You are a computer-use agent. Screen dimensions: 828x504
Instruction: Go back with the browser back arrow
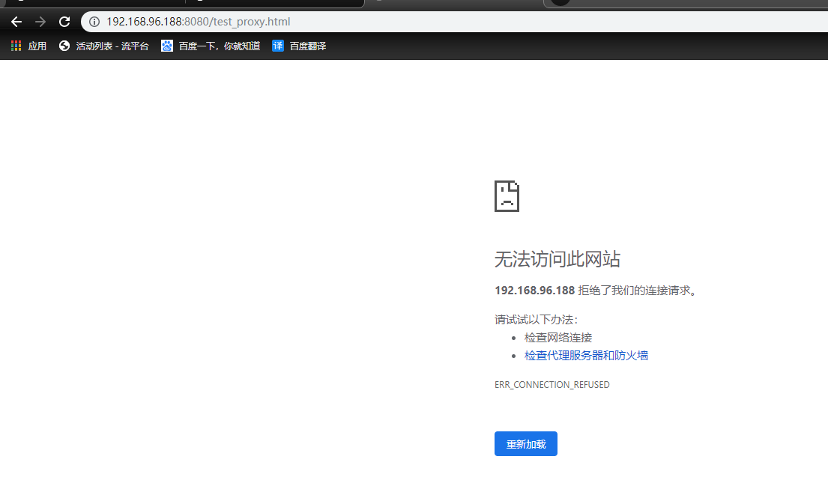coord(16,22)
